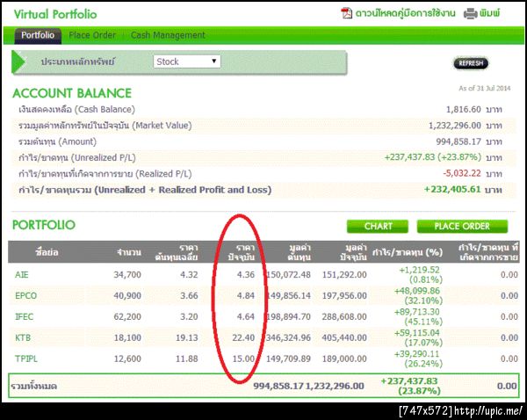Select the Amount value 994,858.17 in Account Balance
Image resolution: width=527 pixels, height=420 pixels.
458,141
